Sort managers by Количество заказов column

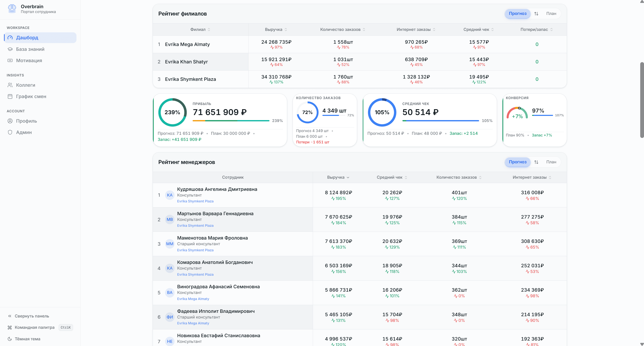tap(459, 177)
